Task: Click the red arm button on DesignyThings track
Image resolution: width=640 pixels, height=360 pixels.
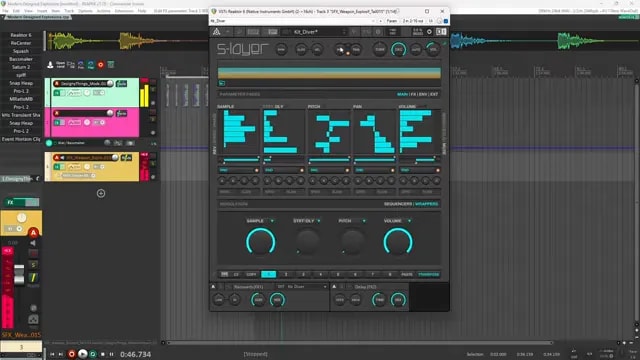Action: [x=57, y=84]
